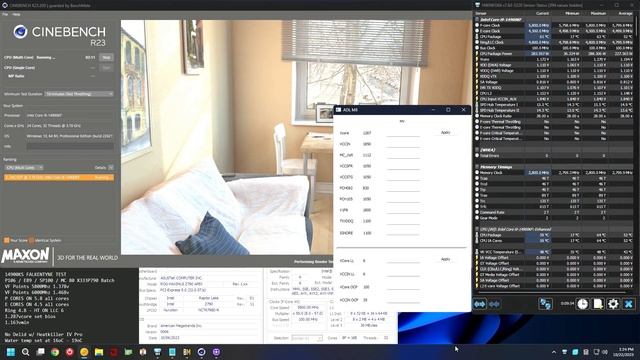Viewport: 640px width, 360px height.
Task: Select Command Rate timing row
Action: [555, 212]
